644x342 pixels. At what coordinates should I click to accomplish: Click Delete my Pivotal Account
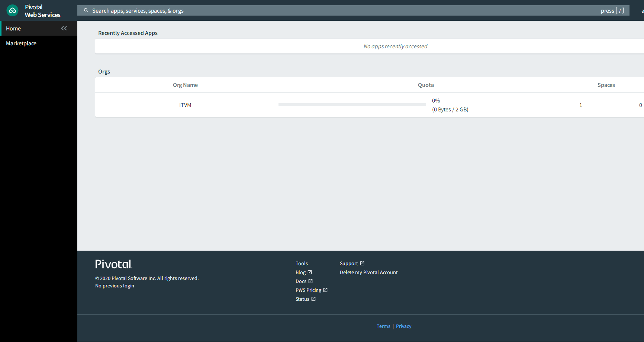[x=369, y=272]
